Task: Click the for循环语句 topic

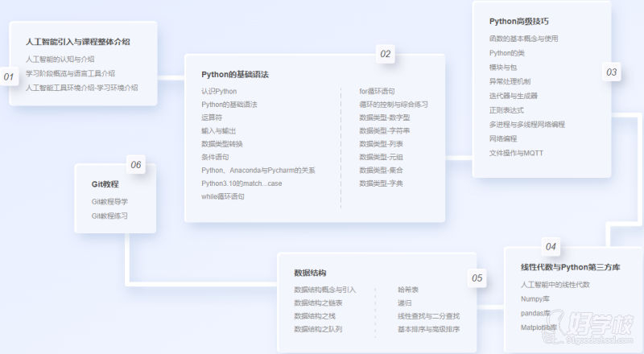Action: coord(377,92)
